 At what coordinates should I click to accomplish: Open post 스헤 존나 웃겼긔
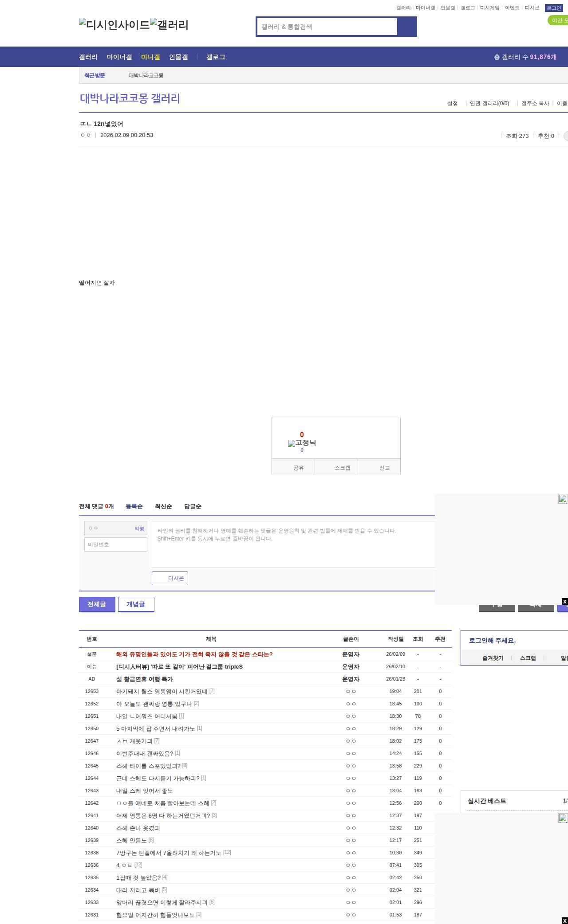[138, 828]
